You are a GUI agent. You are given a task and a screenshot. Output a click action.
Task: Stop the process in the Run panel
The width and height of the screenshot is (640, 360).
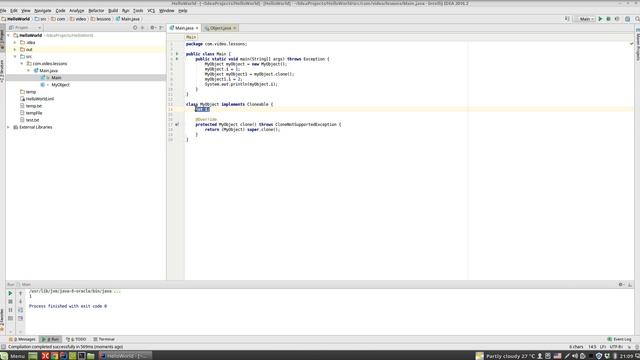(x=10, y=302)
